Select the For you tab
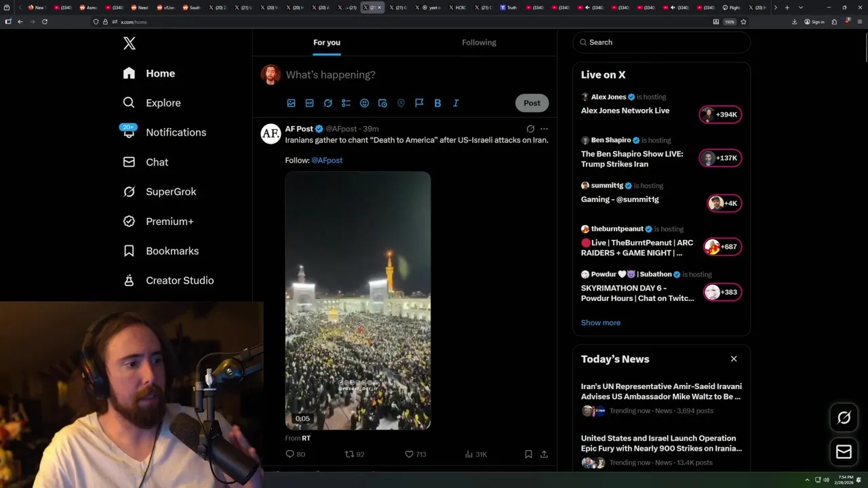This screenshot has width=868, height=488. coord(327,42)
